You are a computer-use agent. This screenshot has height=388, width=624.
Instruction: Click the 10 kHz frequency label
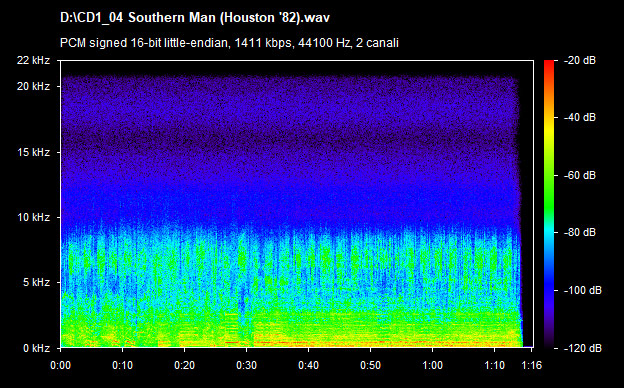[x=33, y=217]
